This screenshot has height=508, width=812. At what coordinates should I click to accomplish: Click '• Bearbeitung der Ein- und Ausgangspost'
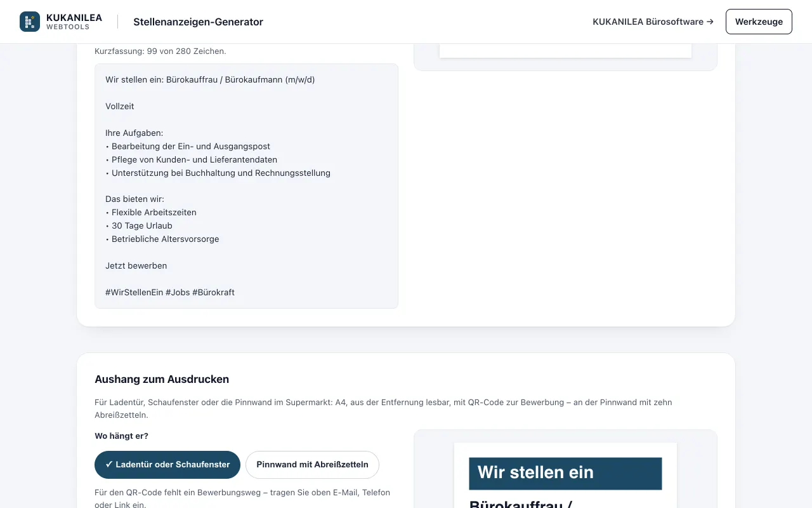(x=188, y=146)
